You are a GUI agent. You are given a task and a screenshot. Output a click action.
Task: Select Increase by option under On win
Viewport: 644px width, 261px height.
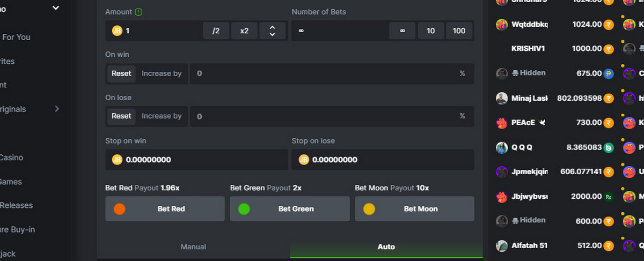coord(162,73)
